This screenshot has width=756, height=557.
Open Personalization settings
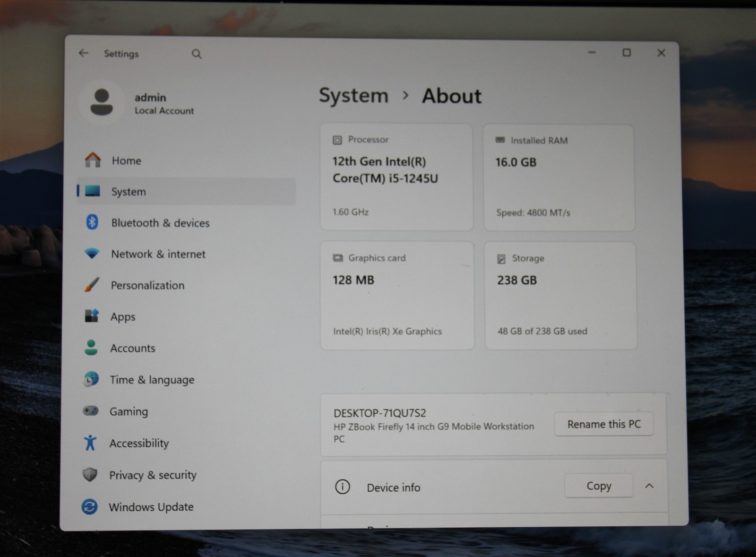point(186,285)
